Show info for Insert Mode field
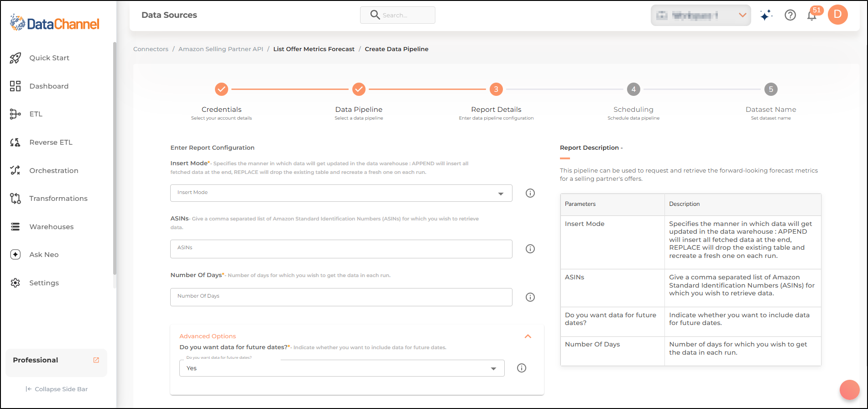 pos(530,193)
